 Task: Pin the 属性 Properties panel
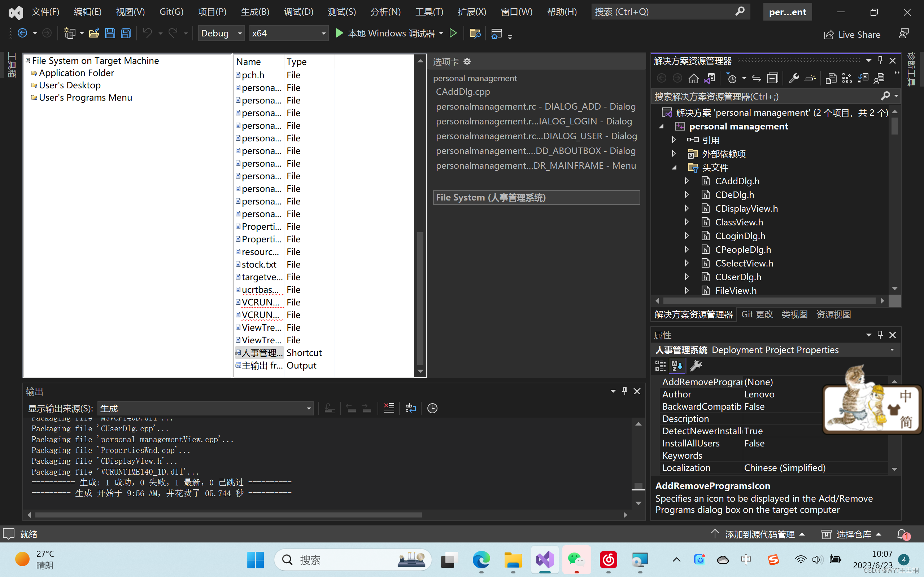click(x=880, y=335)
